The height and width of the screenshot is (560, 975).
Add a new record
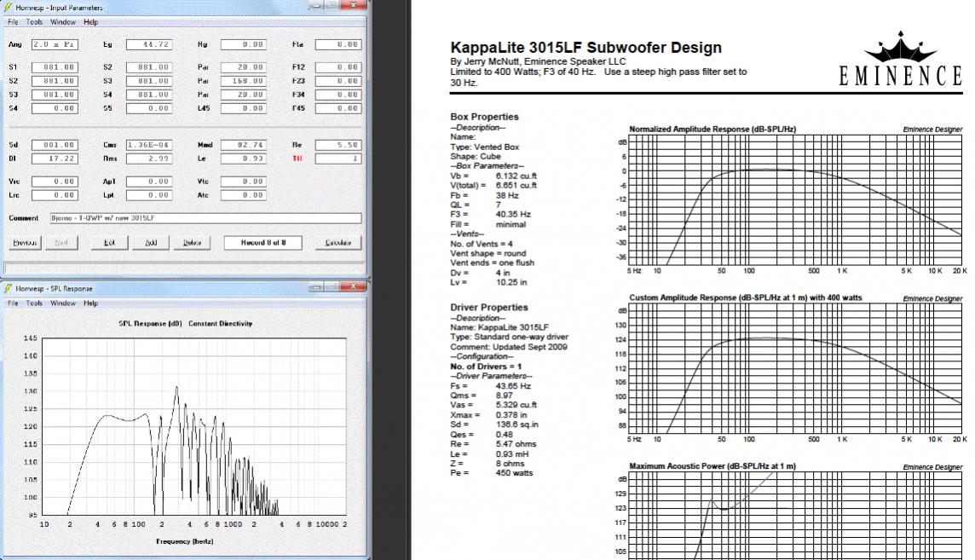[151, 242]
